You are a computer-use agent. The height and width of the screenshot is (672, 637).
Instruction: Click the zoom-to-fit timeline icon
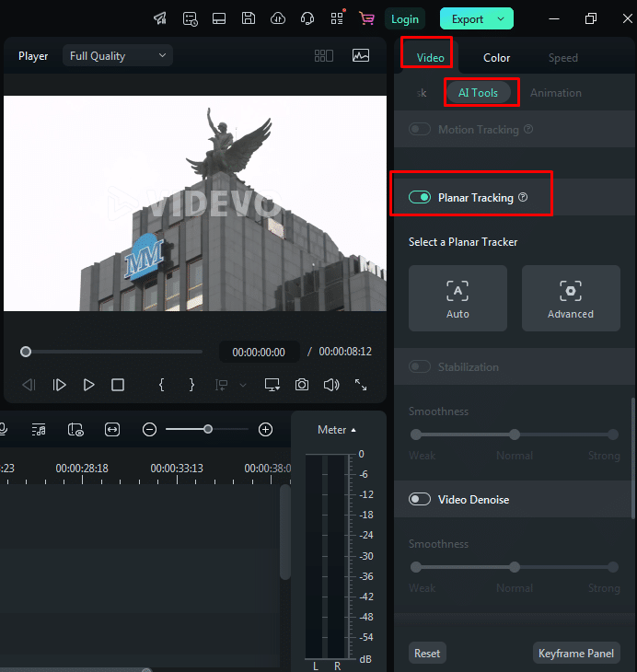[112, 429]
